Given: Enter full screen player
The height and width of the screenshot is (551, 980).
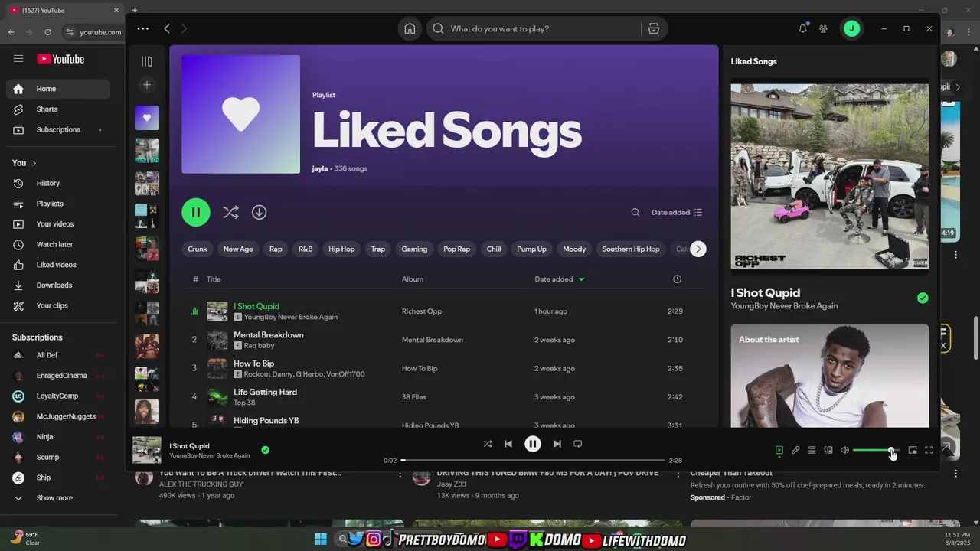Looking at the screenshot, I should [929, 450].
